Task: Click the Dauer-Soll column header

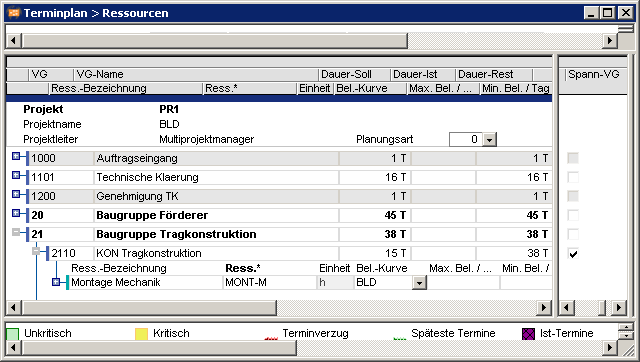Action: point(354,74)
